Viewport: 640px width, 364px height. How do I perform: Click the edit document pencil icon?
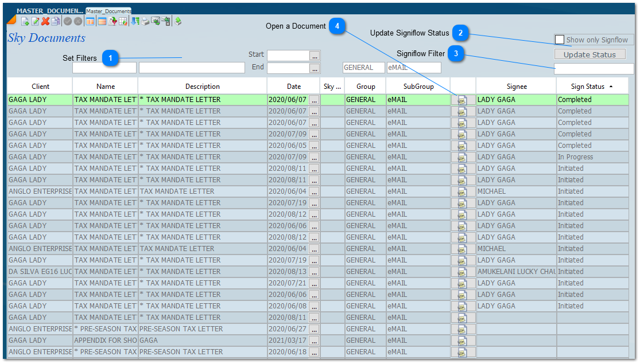(x=35, y=21)
